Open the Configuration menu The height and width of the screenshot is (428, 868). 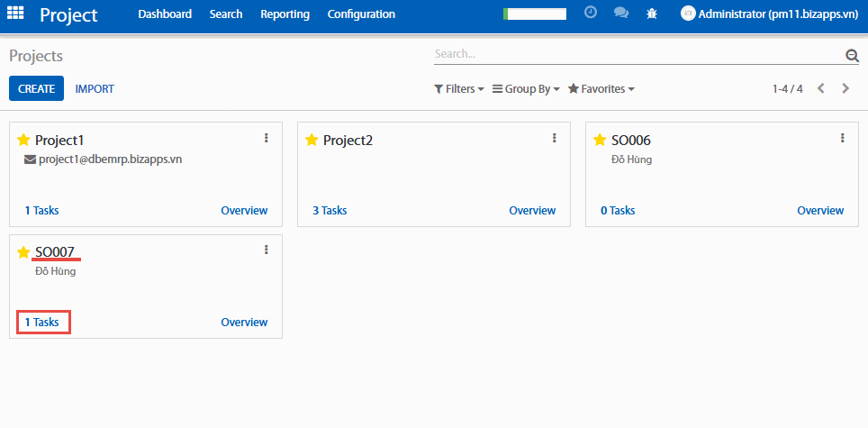361,14
